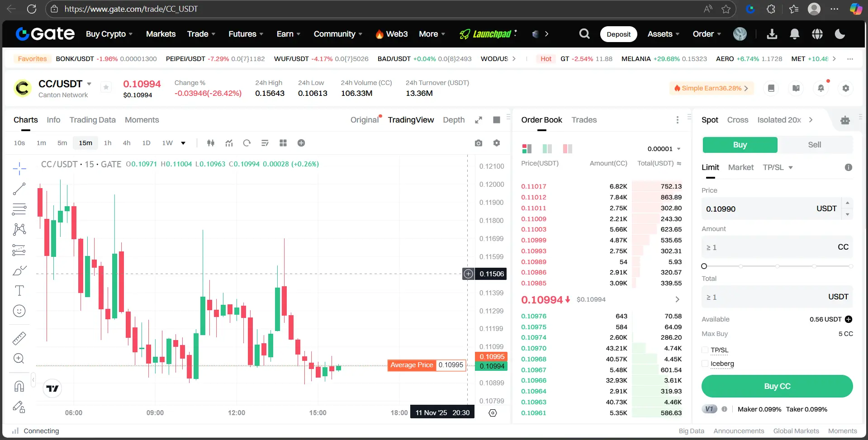868x440 pixels.
Task: Expand the Futures navigation menu
Action: (246, 34)
